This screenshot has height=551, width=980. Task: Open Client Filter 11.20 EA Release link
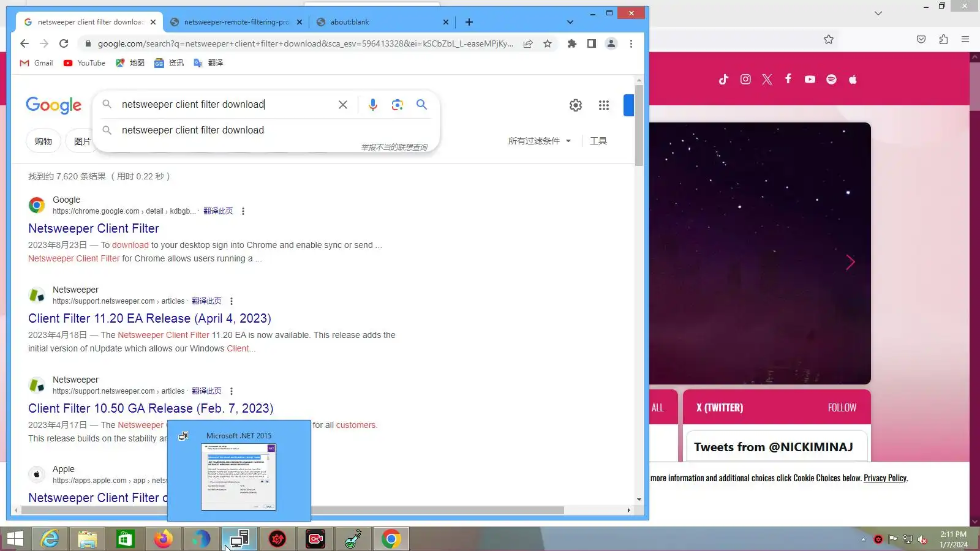[149, 318]
